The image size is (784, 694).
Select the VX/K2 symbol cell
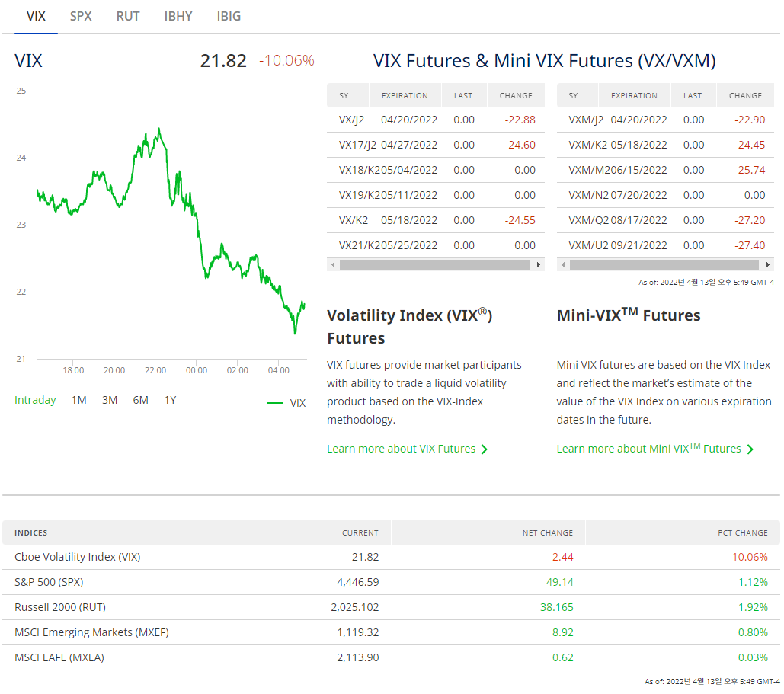click(x=354, y=220)
